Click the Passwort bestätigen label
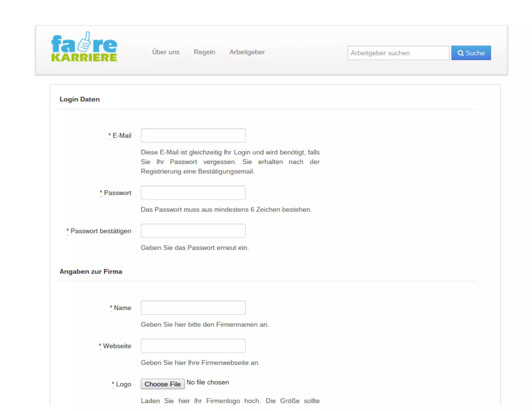The width and height of the screenshot is (532, 411). click(x=99, y=231)
